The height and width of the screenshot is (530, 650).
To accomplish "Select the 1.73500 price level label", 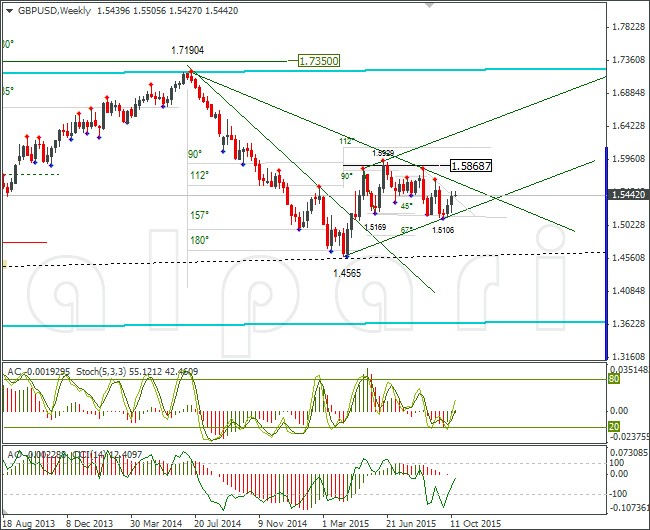I will (x=319, y=61).
